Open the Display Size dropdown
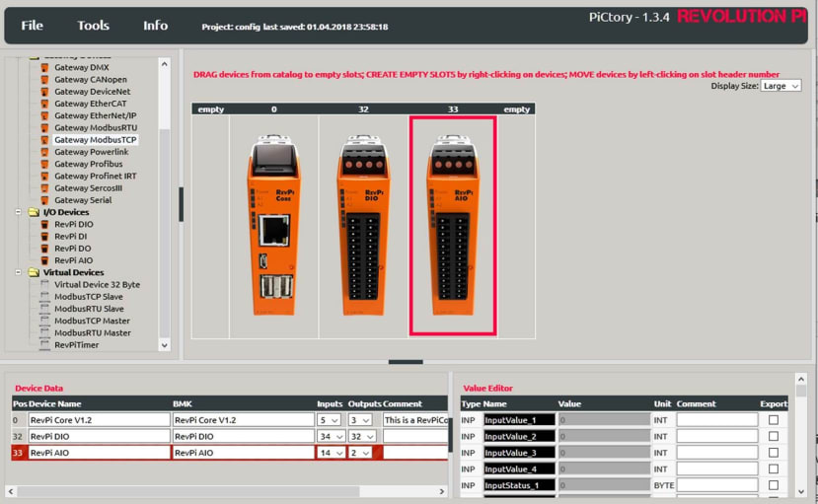The image size is (818, 504). click(781, 86)
